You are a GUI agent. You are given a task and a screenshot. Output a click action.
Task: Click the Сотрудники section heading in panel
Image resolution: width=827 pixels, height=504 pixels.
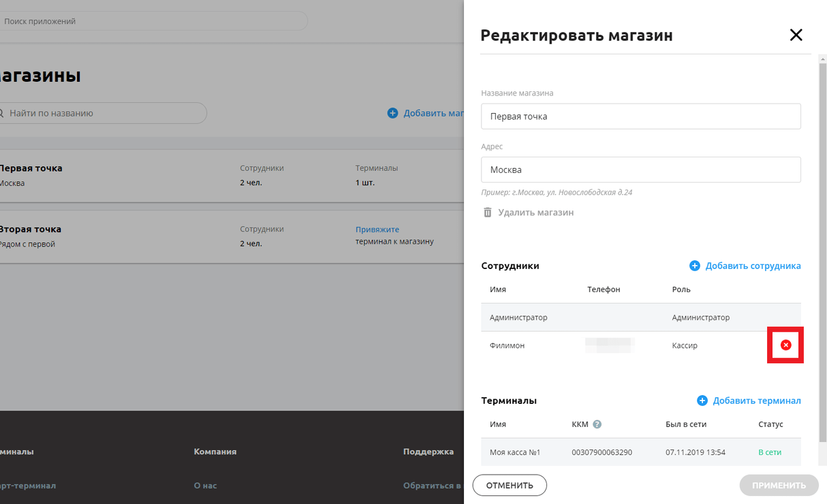coord(510,266)
